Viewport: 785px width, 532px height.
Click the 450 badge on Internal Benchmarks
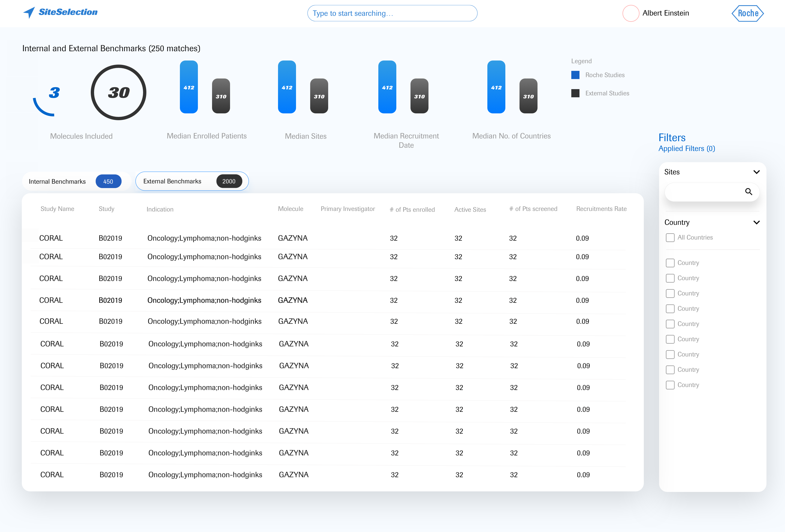click(x=108, y=182)
